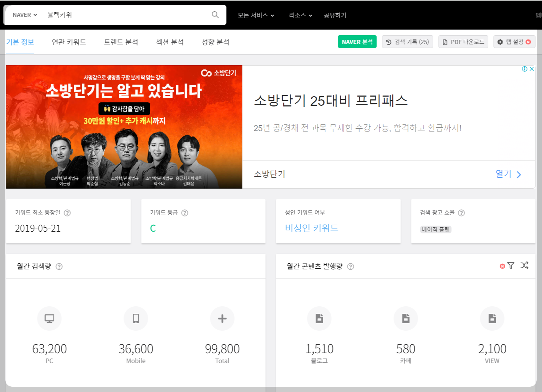Switch to the 기본 정보 tab
542x392 pixels.
[20, 42]
